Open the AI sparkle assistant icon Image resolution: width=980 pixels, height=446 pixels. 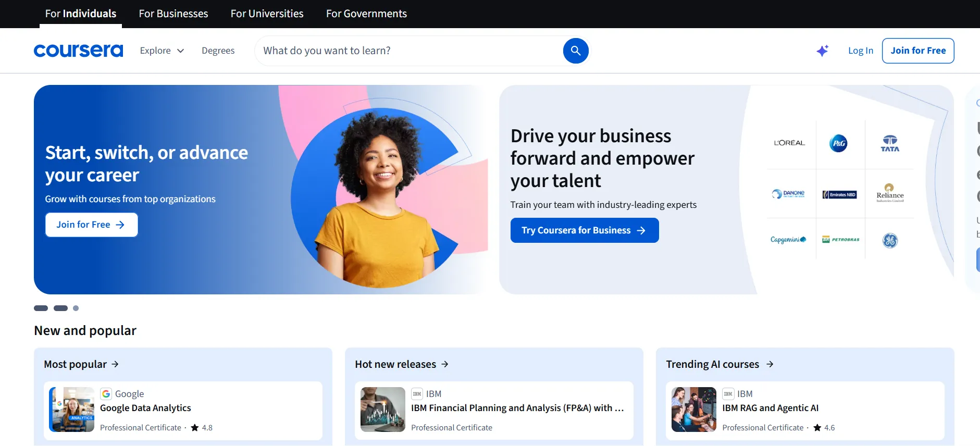(823, 51)
